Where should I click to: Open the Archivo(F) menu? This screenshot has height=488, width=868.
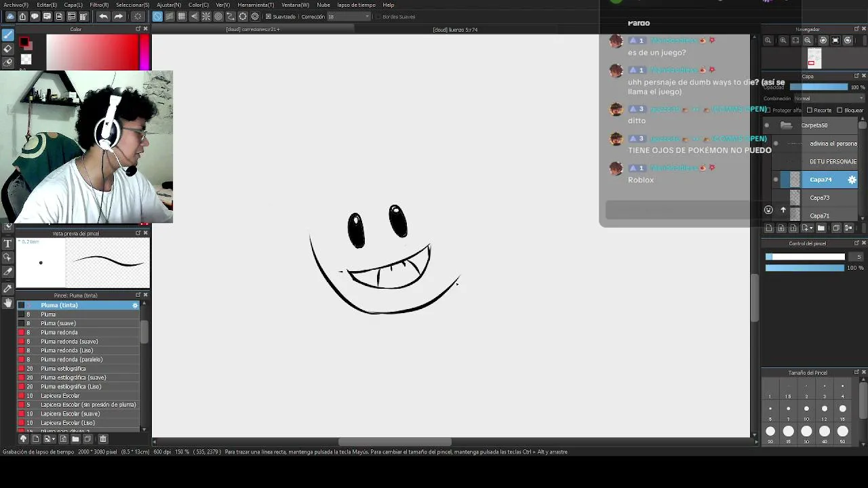click(x=15, y=5)
